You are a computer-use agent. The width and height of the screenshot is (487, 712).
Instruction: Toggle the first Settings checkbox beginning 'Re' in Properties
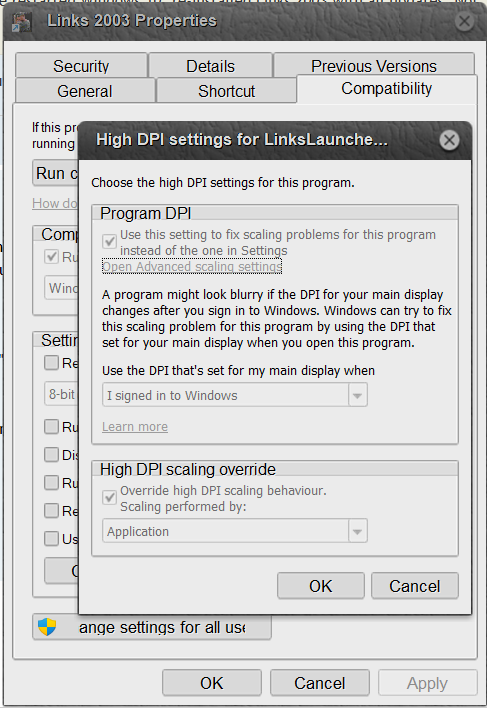point(51,362)
